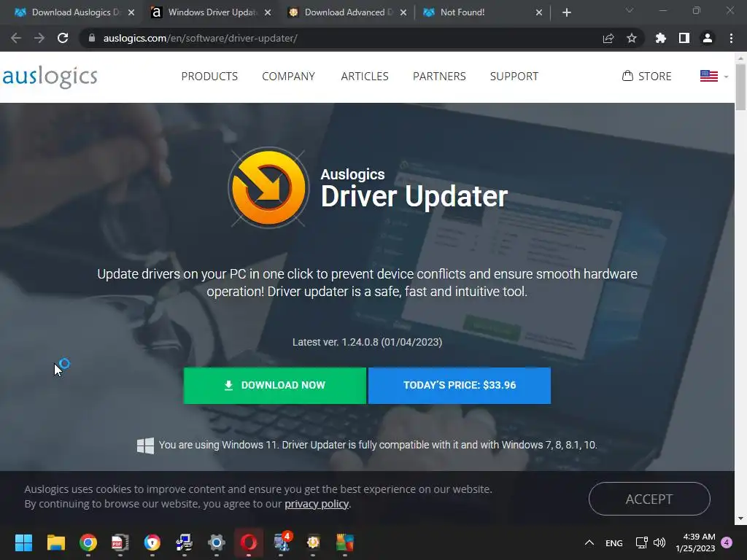Open the privacy policy link
The height and width of the screenshot is (560, 747).
(x=317, y=504)
